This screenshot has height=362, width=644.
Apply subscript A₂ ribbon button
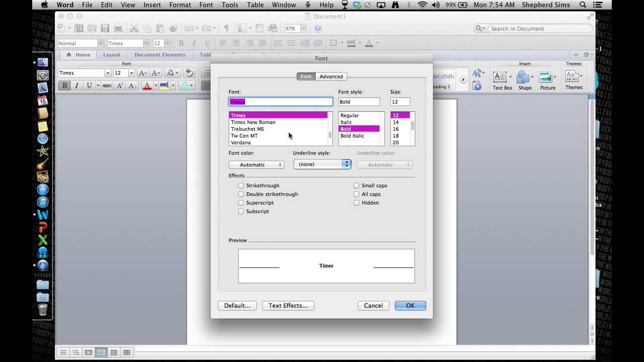(132, 86)
